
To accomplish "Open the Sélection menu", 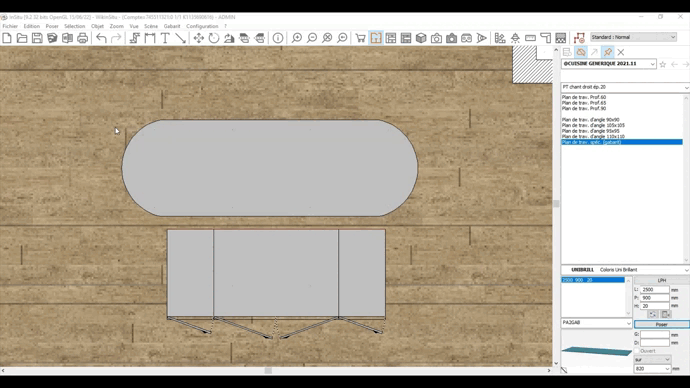I will [74, 26].
